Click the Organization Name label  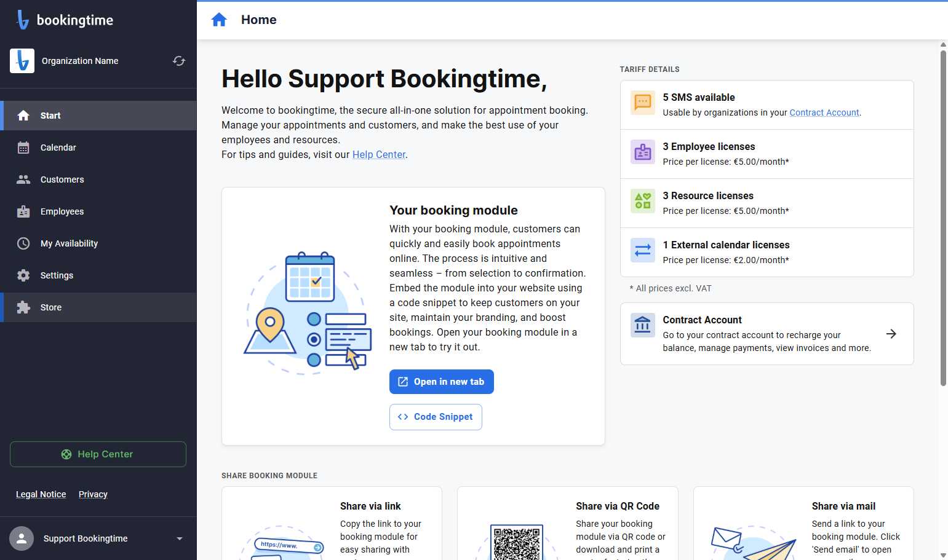click(80, 61)
